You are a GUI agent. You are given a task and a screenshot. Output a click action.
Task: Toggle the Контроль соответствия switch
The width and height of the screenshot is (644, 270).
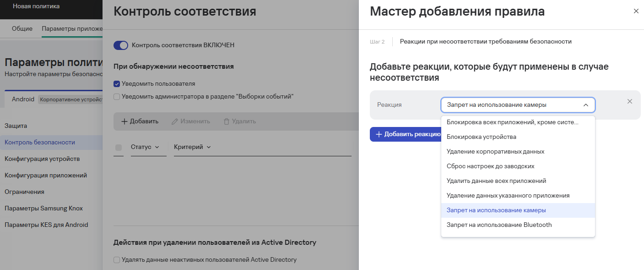pyautogui.click(x=121, y=45)
